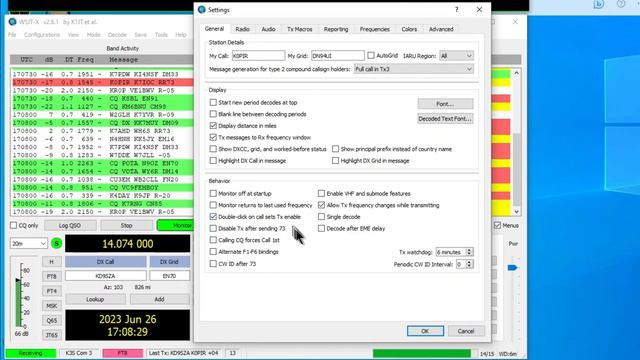
Task: Click the Decoded Text Font... button
Action: (445, 118)
